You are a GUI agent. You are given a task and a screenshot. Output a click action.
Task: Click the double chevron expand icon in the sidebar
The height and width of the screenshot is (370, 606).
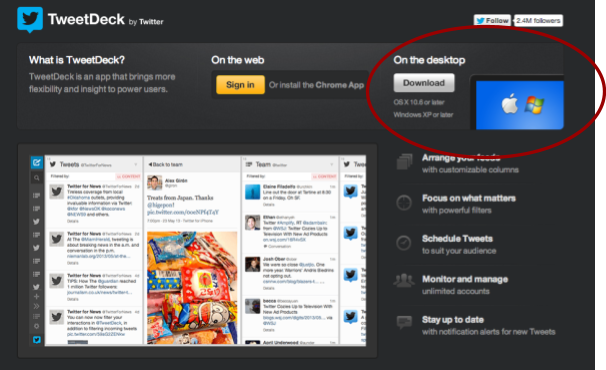(x=36, y=306)
